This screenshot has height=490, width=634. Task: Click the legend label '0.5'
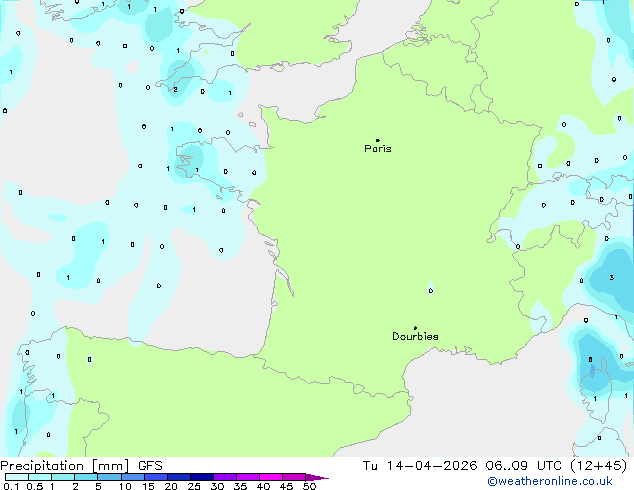[34, 486]
